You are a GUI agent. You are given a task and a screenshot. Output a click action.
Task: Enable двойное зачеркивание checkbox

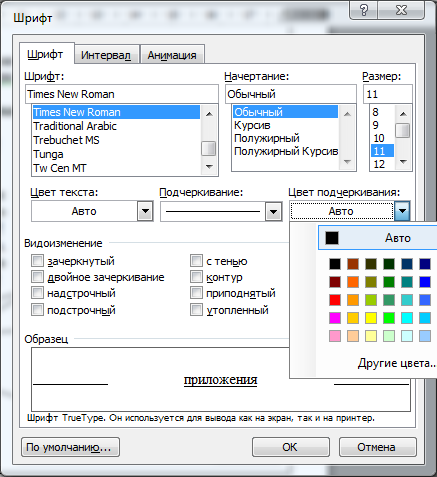pos(37,277)
